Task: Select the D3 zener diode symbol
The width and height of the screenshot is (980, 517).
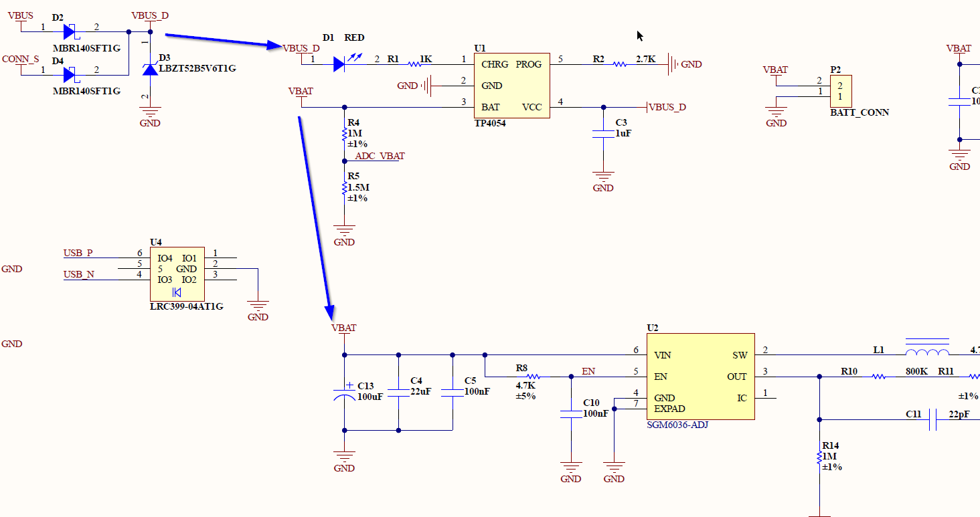Action: tap(150, 69)
